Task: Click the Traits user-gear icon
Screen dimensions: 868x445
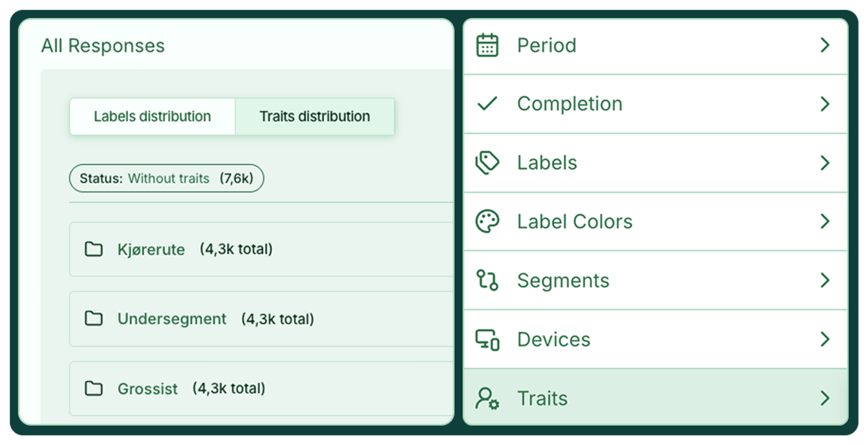Action: pos(487,398)
